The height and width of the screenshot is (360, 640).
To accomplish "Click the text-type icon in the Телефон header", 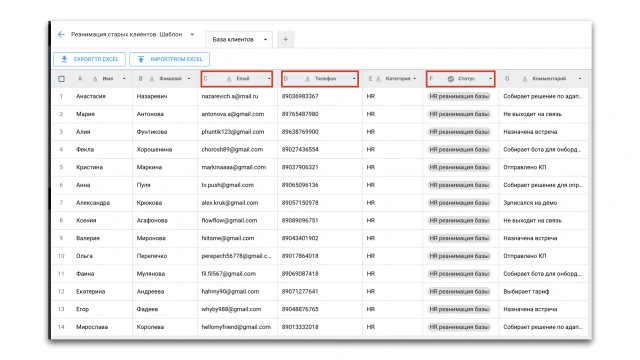I will coord(307,79).
